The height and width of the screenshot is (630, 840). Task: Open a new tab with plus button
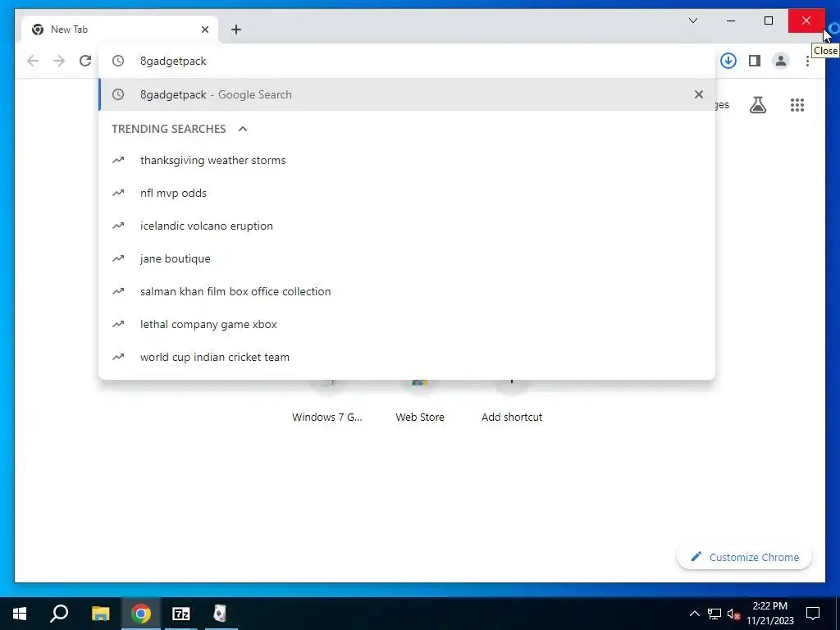236,30
